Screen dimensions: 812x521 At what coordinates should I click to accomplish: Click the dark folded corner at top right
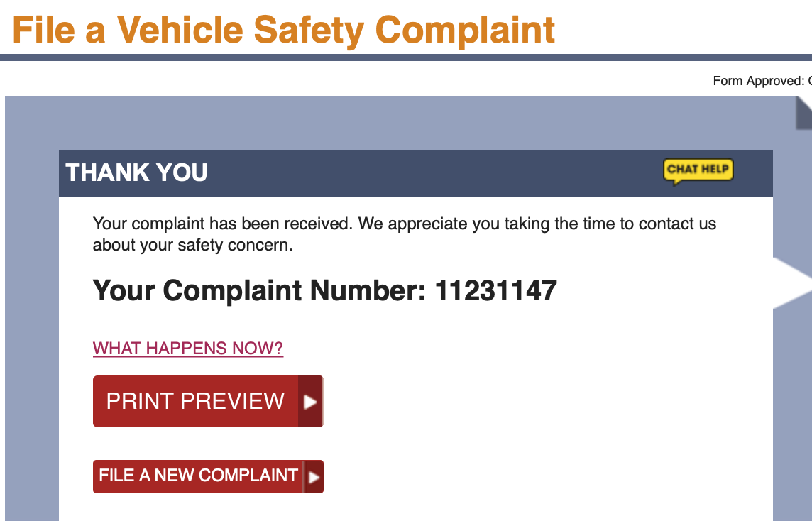(803, 112)
